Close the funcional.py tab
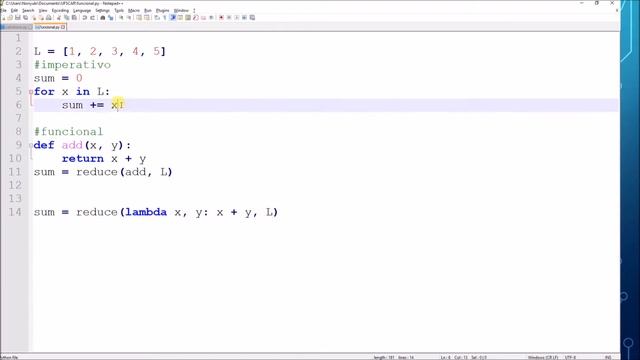 click(x=63, y=27)
